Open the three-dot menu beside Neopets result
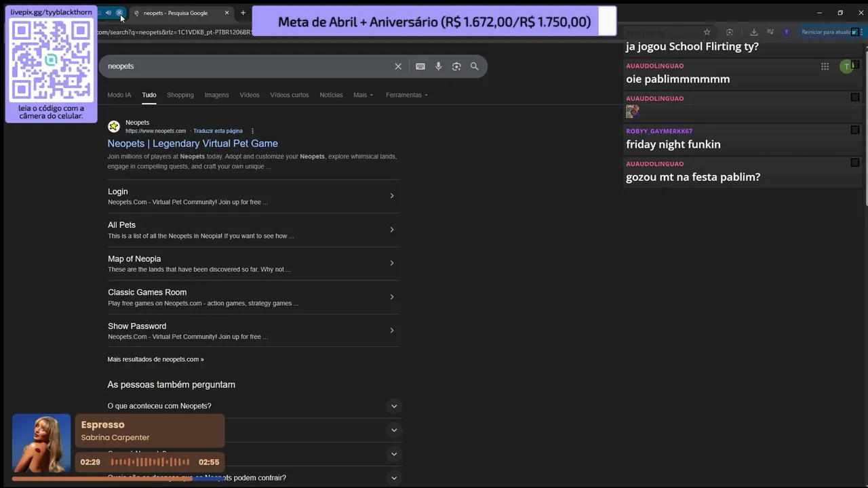 [x=252, y=131]
